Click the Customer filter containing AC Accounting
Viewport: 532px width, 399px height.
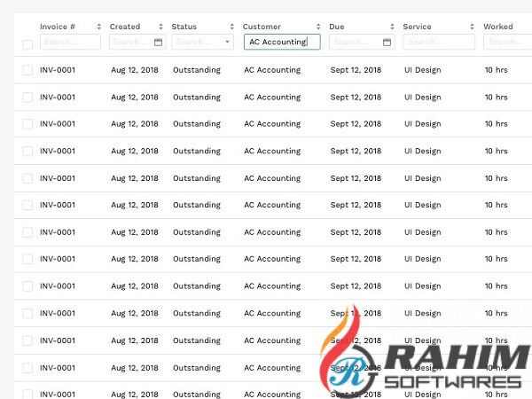point(282,42)
